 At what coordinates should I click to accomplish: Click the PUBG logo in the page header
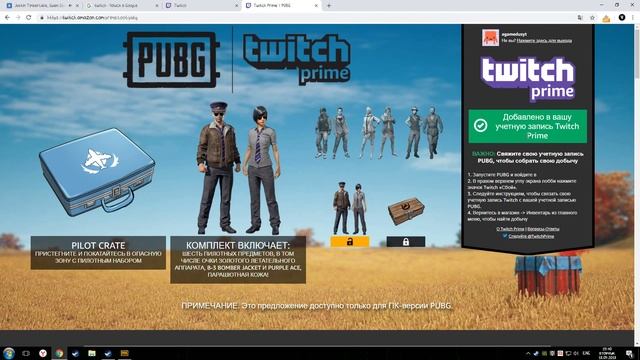point(171,60)
